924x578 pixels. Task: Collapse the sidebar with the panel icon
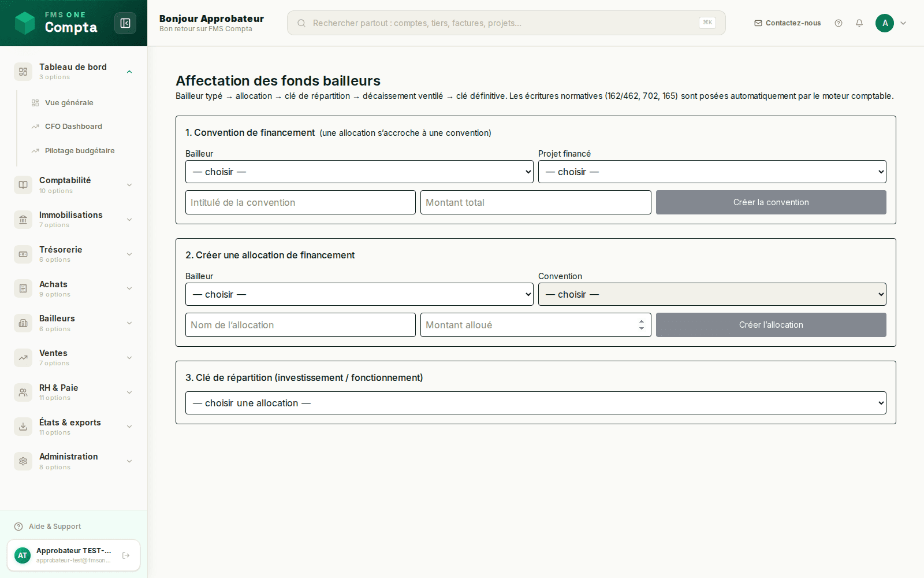(125, 23)
